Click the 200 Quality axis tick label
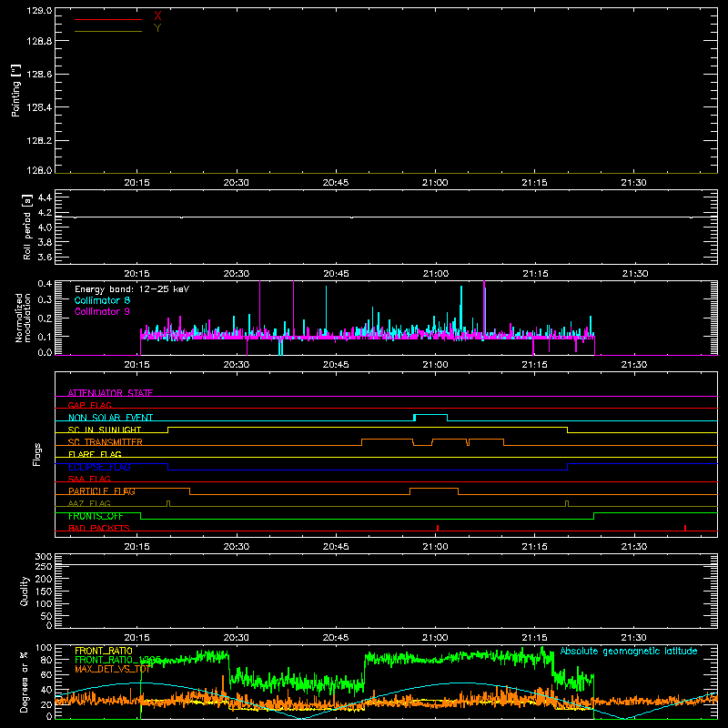 pyautogui.click(x=44, y=579)
